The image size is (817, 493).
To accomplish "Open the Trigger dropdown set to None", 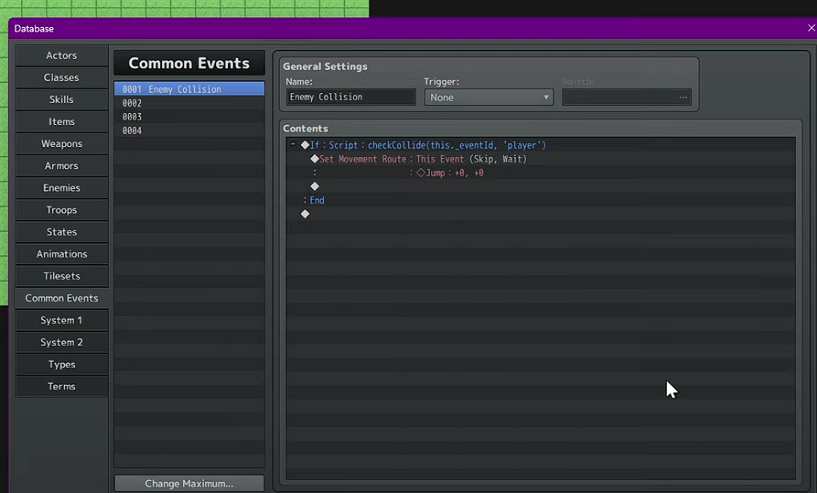I will tap(489, 97).
